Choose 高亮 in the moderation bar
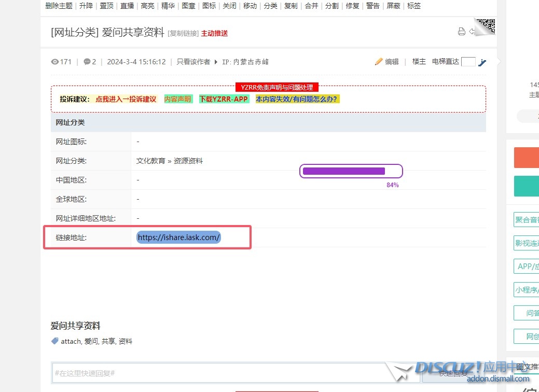Image resolution: width=539 pixels, height=392 pixels. 147,6
